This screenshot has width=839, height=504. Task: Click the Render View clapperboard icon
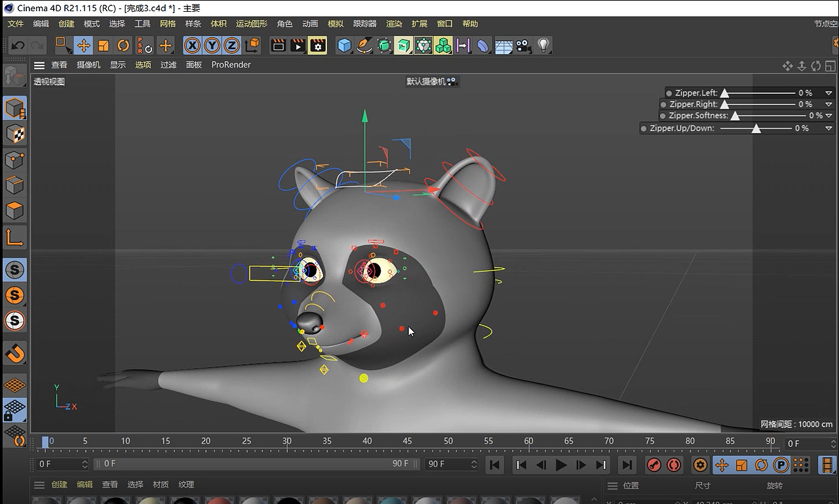coord(279,45)
